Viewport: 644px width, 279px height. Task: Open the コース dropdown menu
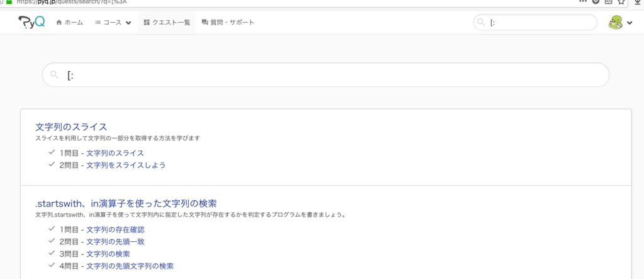pyautogui.click(x=113, y=23)
